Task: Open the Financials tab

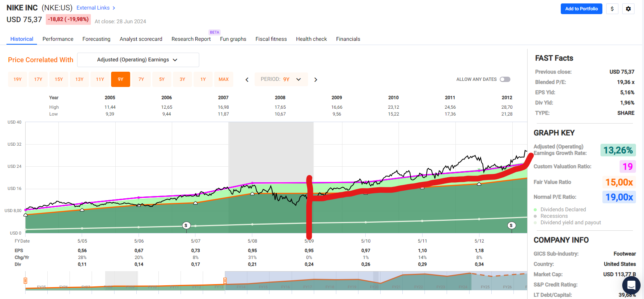Action: 348,39
